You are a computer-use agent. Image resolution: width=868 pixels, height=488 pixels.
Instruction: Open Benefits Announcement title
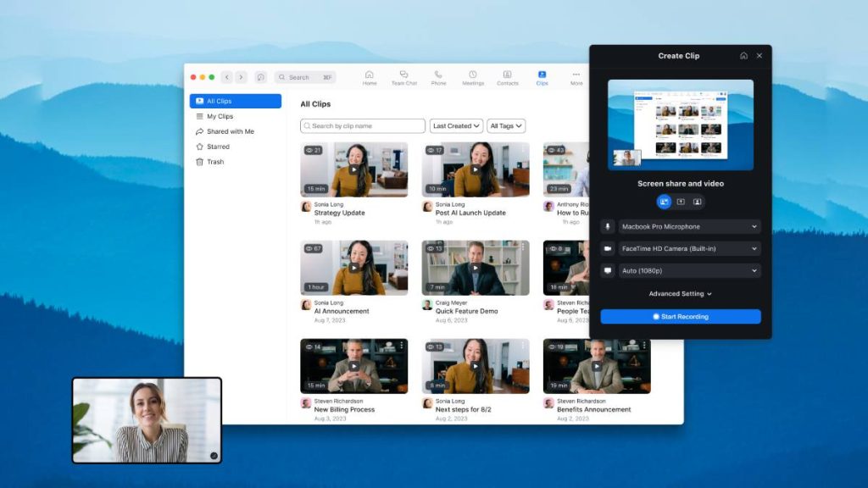pyautogui.click(x=594, y=410)
